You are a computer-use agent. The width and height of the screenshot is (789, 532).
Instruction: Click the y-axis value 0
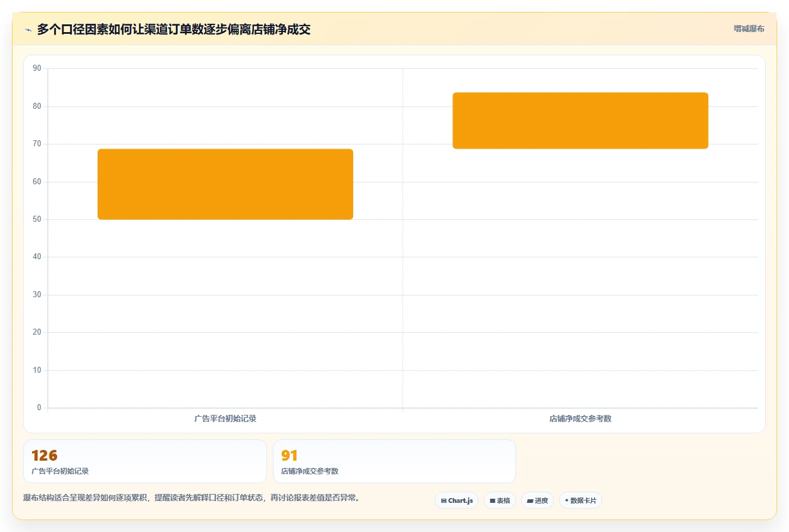coord(39,408)
